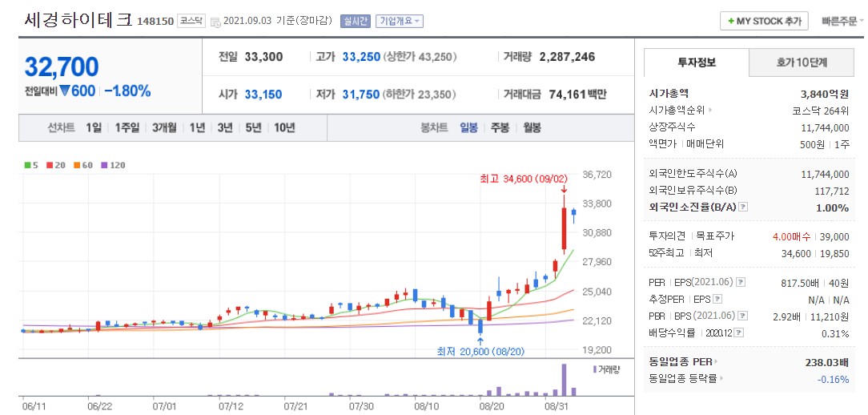
Task: Select the 1일 line chart
Action: pos(94,128)
